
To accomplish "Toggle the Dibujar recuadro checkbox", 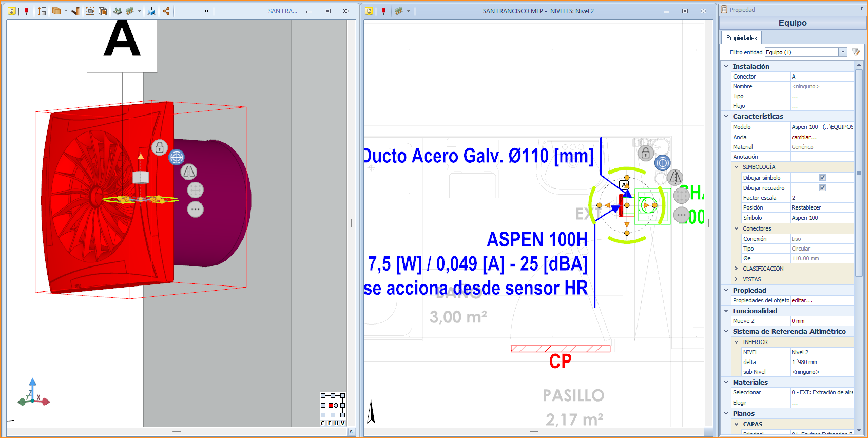I will (x=822, y=188).
